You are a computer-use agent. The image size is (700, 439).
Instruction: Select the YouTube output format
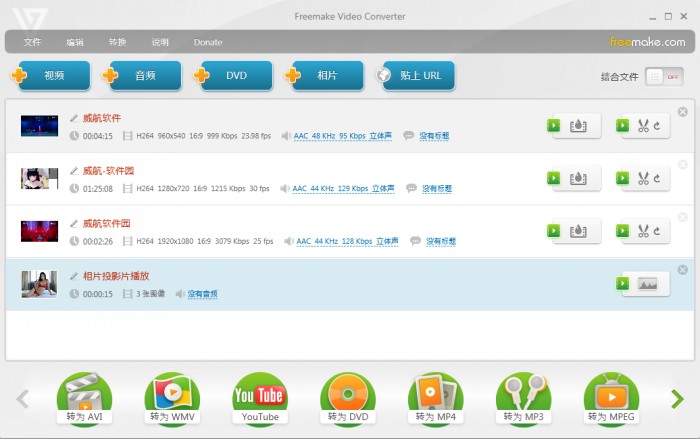click(x=260, y=400)
